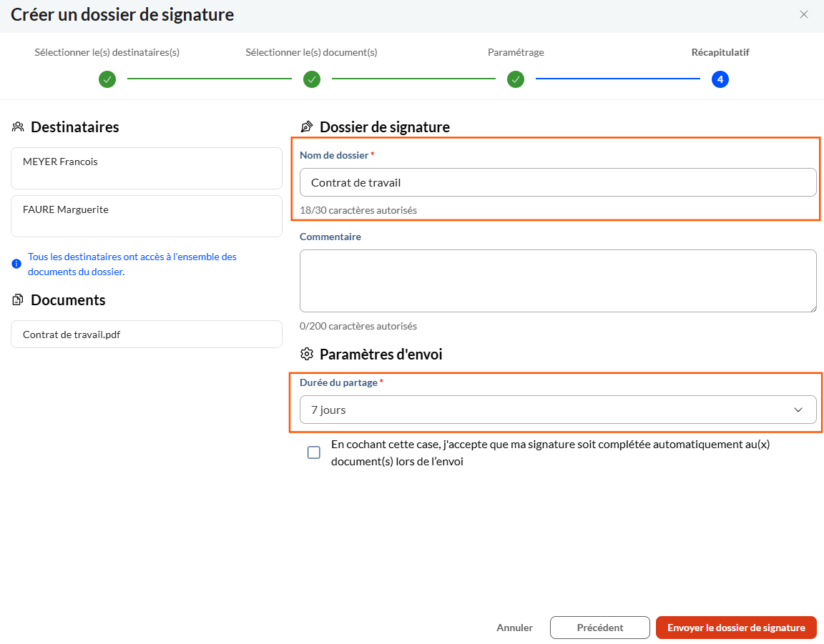Go back with Précédent button

599,628
